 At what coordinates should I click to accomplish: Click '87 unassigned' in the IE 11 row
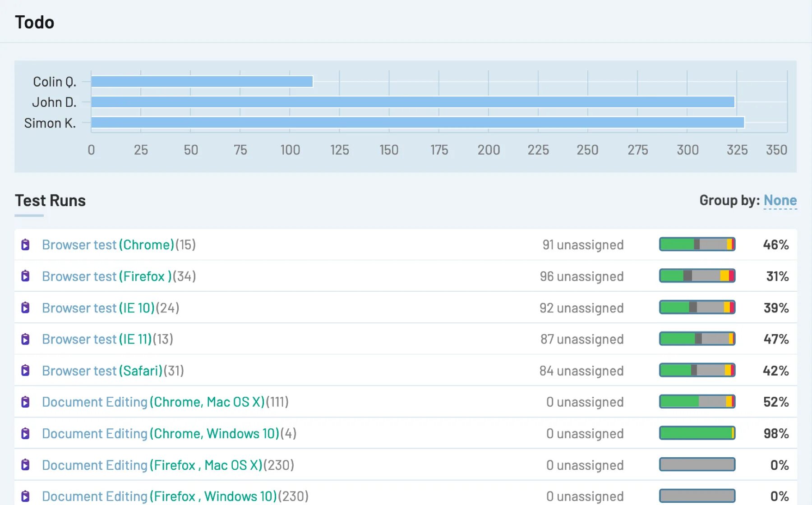pos(582,339)
